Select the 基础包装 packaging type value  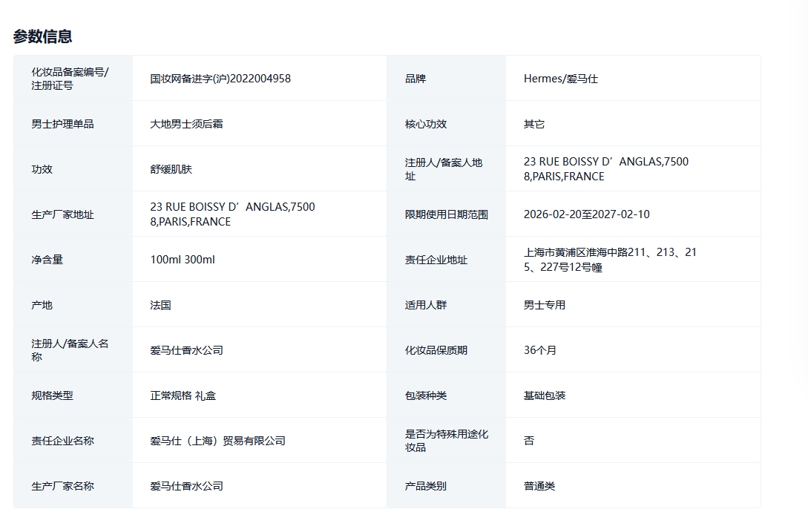[x=545, y=395]
